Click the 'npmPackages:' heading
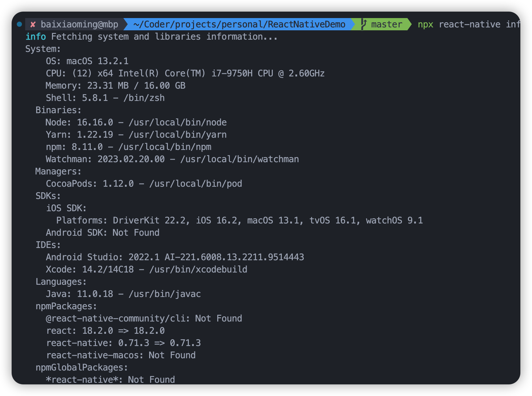Screen dimensions: 532x396 pyautogui.click(x=66, y=306)
